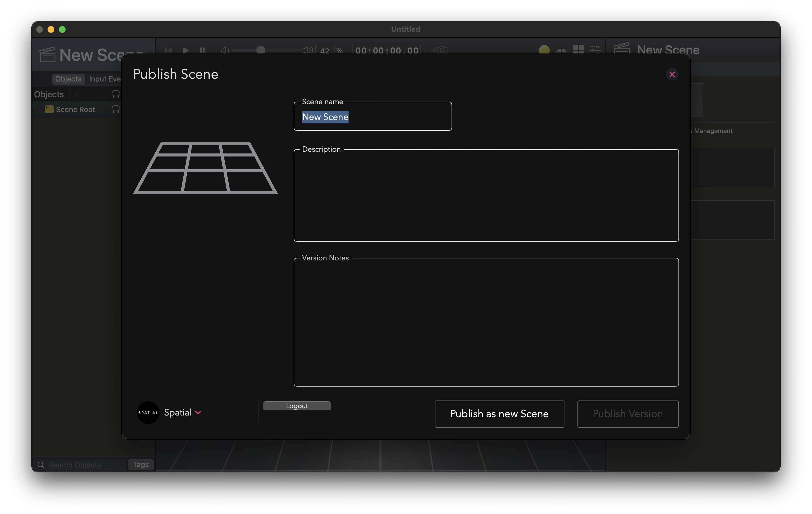Switch to the Objects tab
Image resolution: width=812 pixels, height=514 pixels.
(x=68, y=79)
